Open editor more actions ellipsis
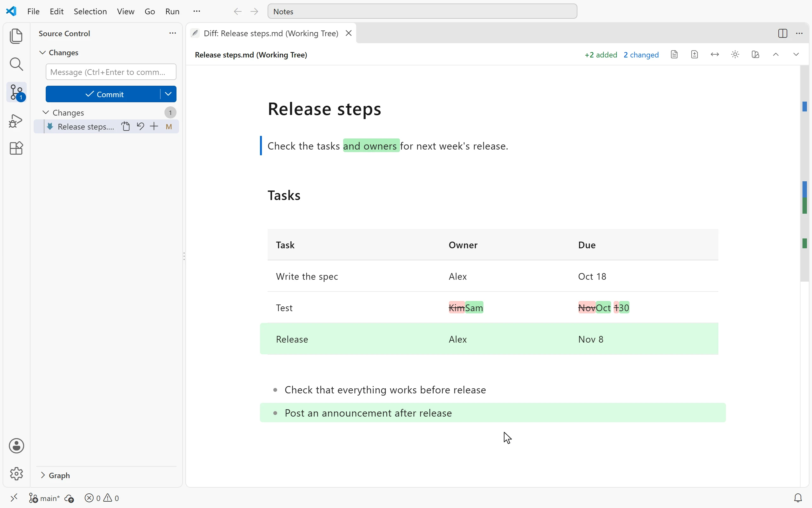Viewport: 812px width, 508px height. tap(799, 33)
